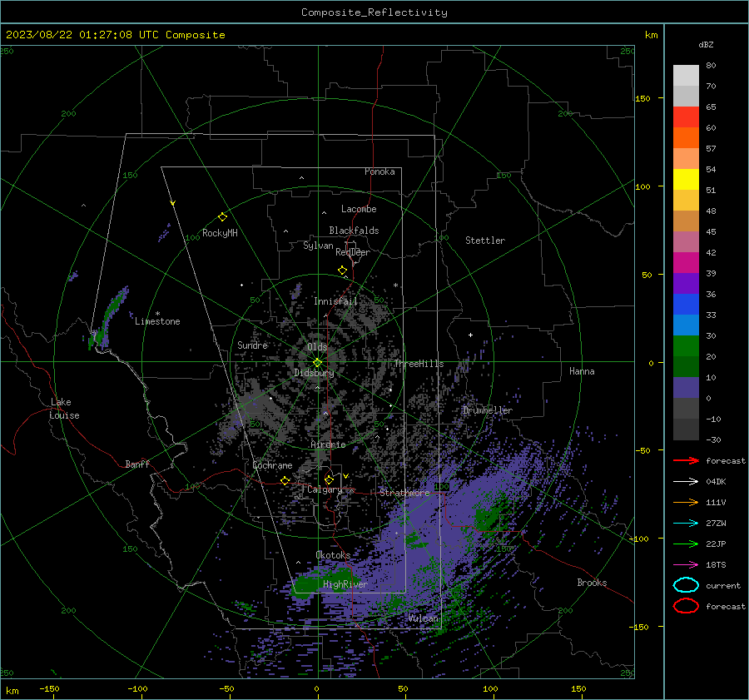
Task: Click the Lacombe town label
Action: click(x=359, y=209)
